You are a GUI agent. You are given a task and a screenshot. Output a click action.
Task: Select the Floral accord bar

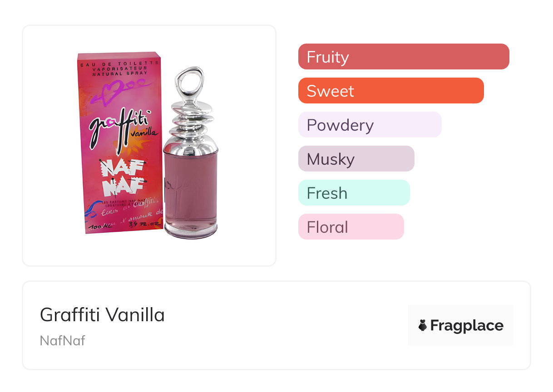pyautogui.click(x=351, y=227)
